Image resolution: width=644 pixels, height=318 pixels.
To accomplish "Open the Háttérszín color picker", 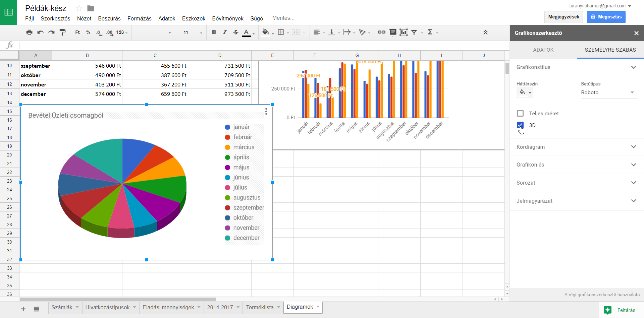I will (x=525, y=92).
